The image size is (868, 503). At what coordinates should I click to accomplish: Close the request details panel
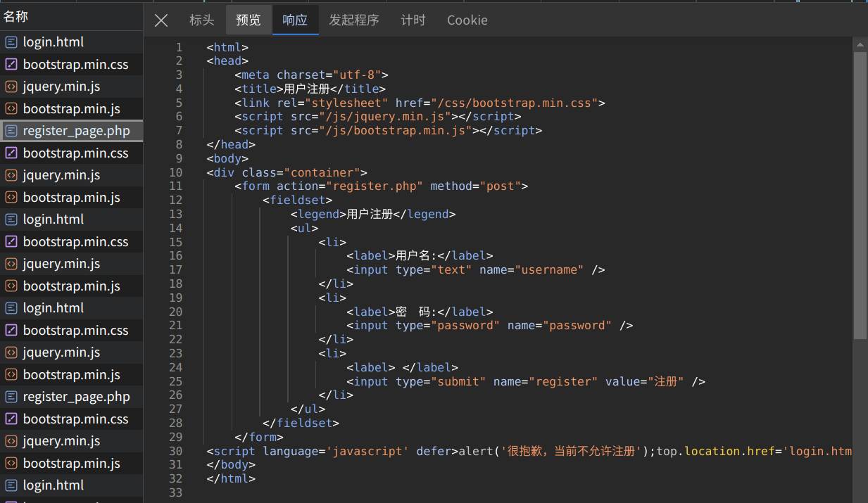click(161, 20)
